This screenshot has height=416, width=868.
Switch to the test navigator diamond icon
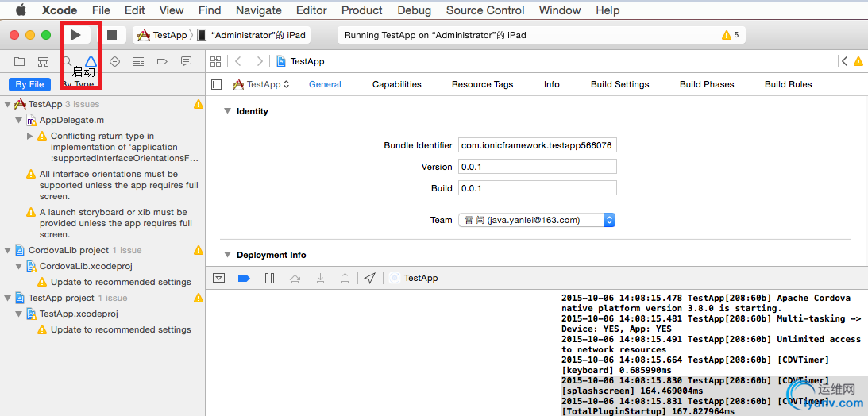[114, 61]
